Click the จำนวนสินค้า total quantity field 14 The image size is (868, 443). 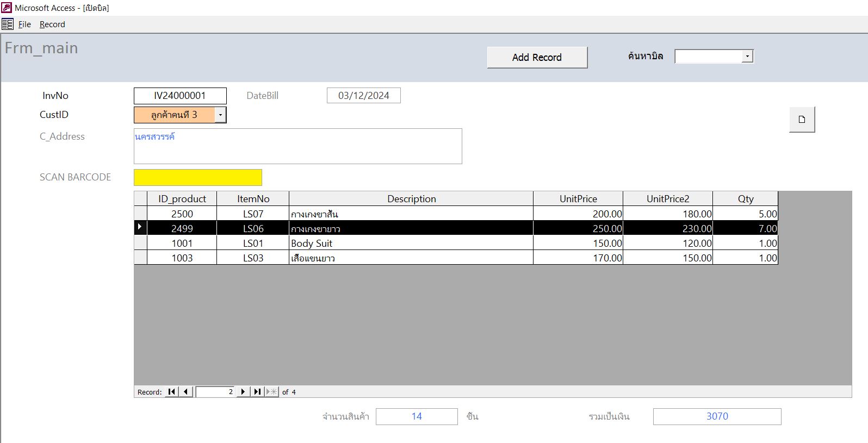417,416
